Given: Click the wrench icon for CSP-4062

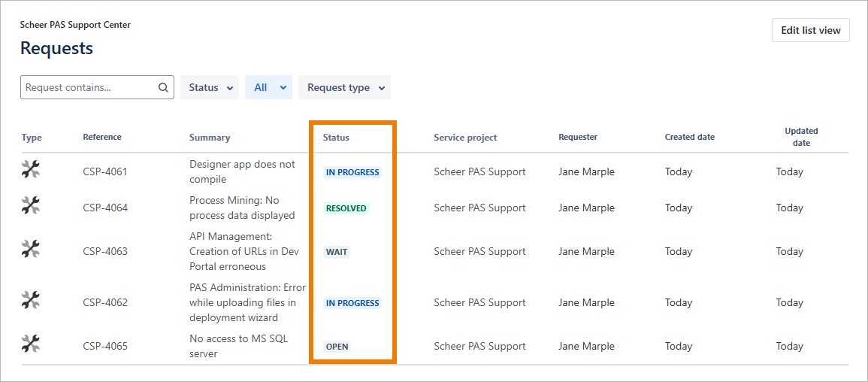Looking at the screenshot, I should point(30,301).
